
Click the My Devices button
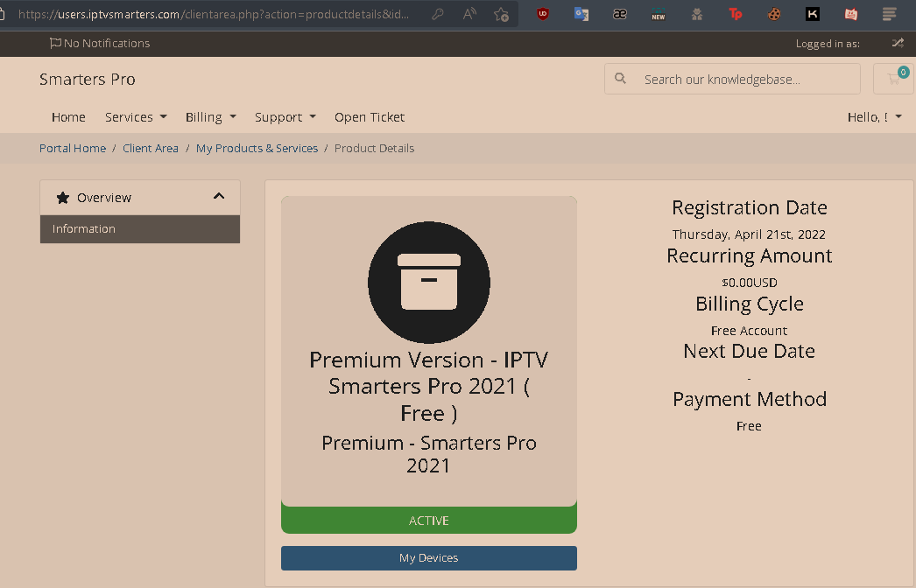coord(429,557)
